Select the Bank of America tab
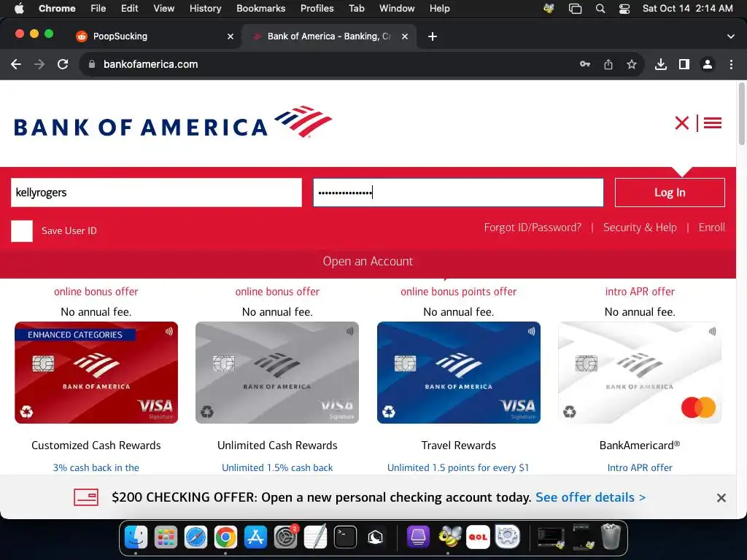The width and height of the screenshot is (747, 560). click(x=329, y=36)
